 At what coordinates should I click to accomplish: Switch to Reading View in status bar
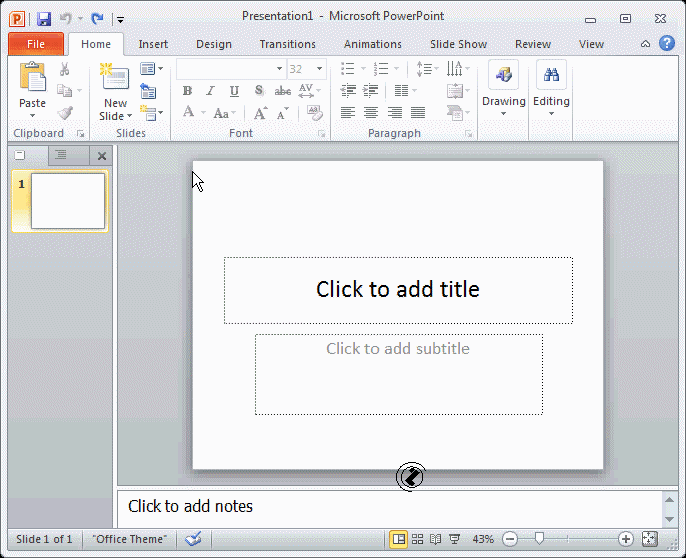pos(436,539)
